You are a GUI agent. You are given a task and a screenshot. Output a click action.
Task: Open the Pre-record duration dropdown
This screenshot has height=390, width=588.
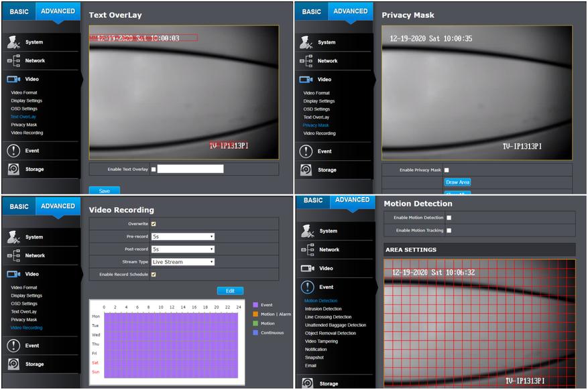point(183,237)
